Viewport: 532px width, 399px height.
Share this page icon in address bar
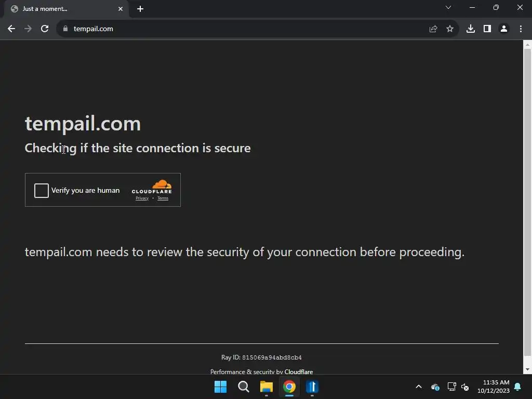click(x=433, y=29)
